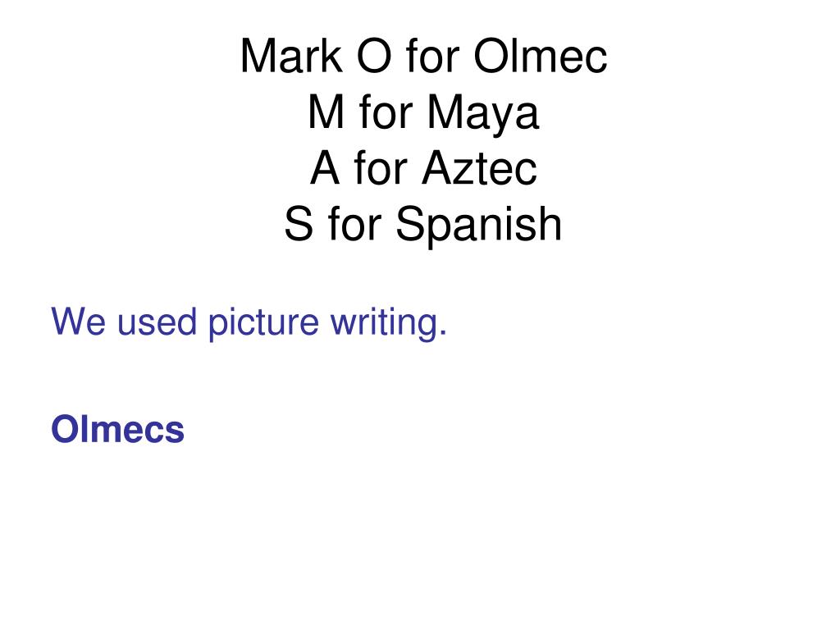
Task: Click the bold blue answer "Olmecs"
Action: (x=118, y=429)
